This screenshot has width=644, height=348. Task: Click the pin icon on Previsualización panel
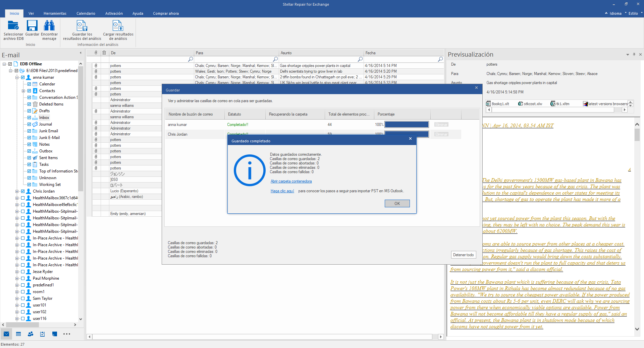coord(634,54)
